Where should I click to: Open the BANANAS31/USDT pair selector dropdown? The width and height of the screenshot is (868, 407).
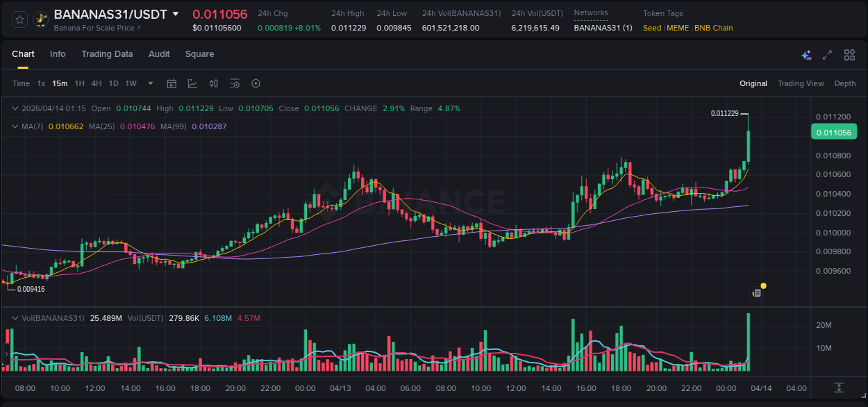click(x=176, y=13)
